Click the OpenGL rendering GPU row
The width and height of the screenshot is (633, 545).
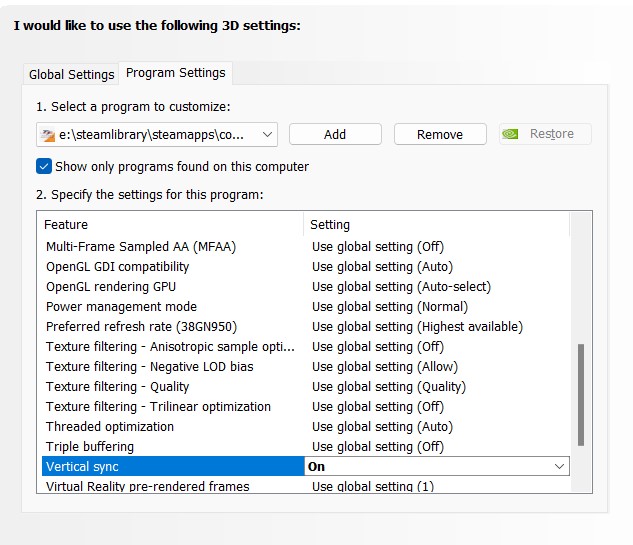111,286
